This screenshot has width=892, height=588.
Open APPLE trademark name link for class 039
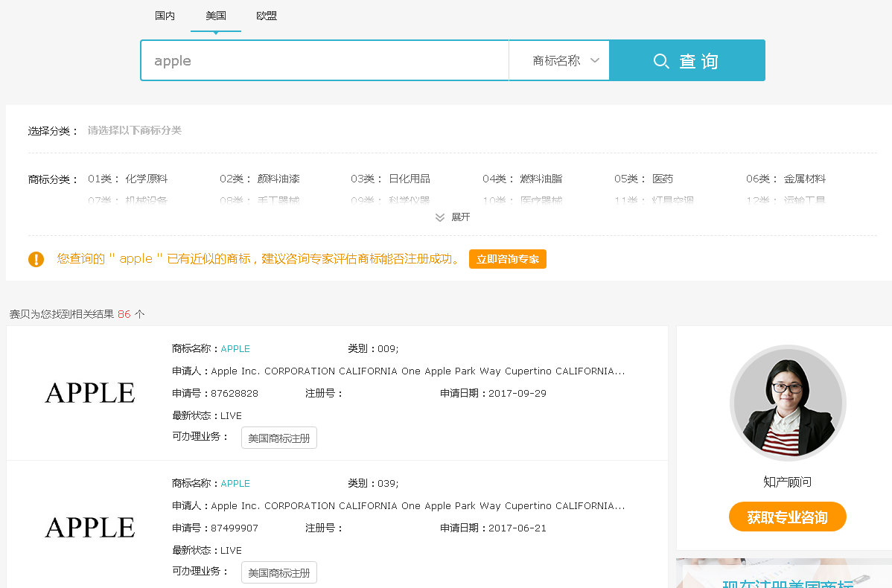pyautogui.click(x=235, y=483)
